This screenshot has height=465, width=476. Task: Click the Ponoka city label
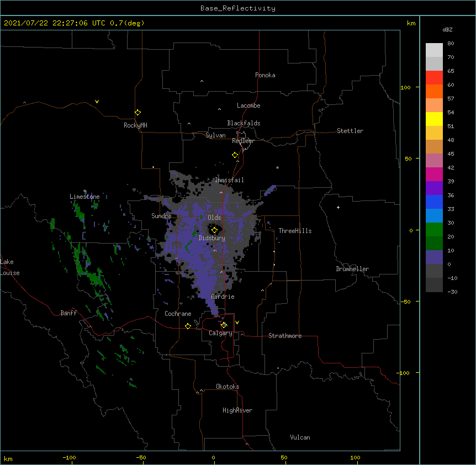pyautogui.click(x=265, y=75)
